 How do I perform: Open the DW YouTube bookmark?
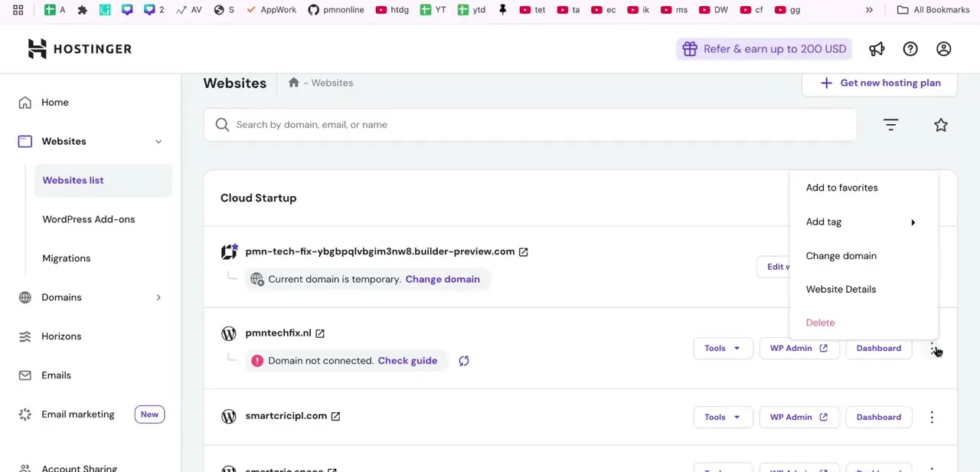pos(713,10)
